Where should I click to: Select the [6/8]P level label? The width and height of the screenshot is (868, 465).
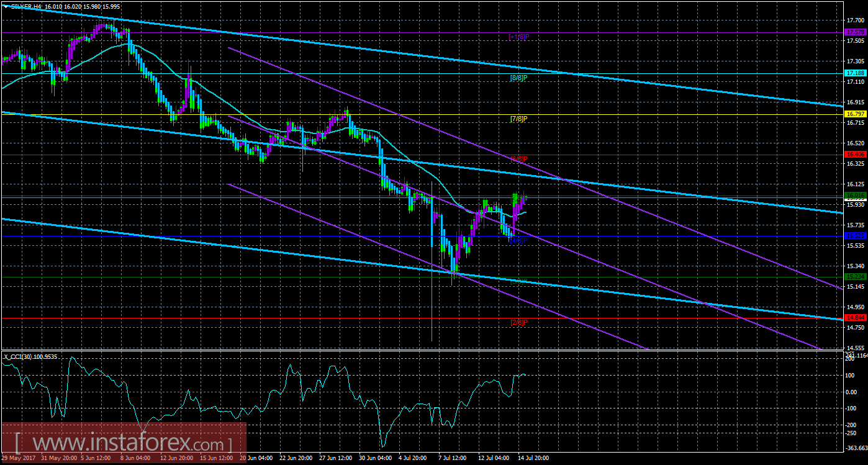coord(518,159)
